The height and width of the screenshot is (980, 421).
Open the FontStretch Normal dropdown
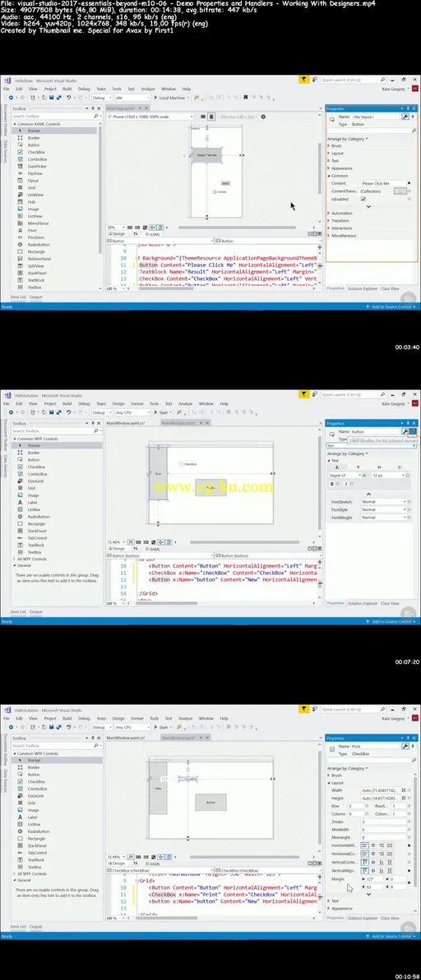pyautogui.click(x=383, y=502)
